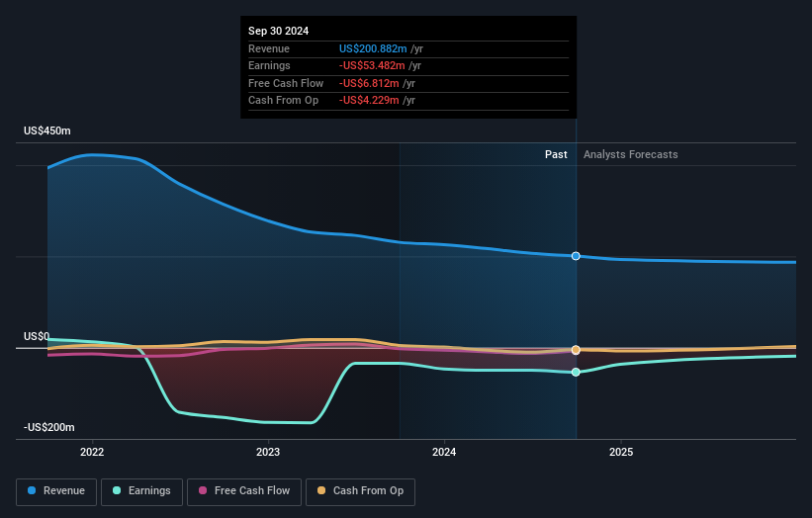This screenshot has width=812, height=518.
Task: Click the Revenue row label in tooltip
Action: (x=269, y=48)
